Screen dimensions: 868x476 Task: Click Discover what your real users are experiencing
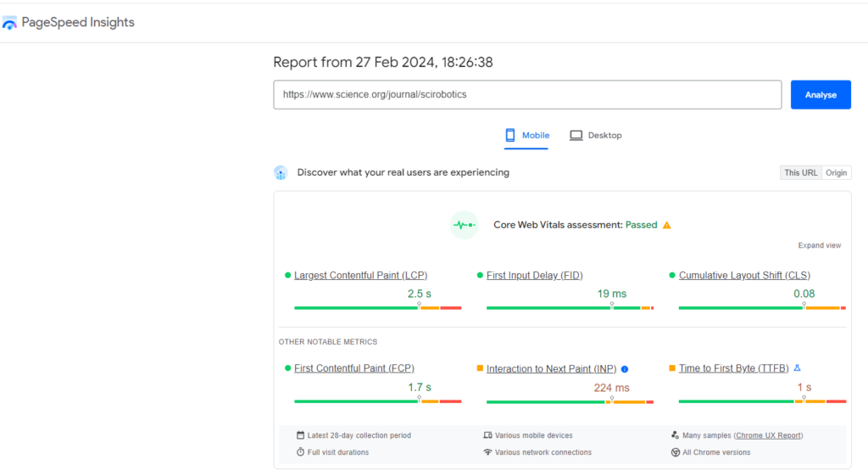(x=403, y=172)
